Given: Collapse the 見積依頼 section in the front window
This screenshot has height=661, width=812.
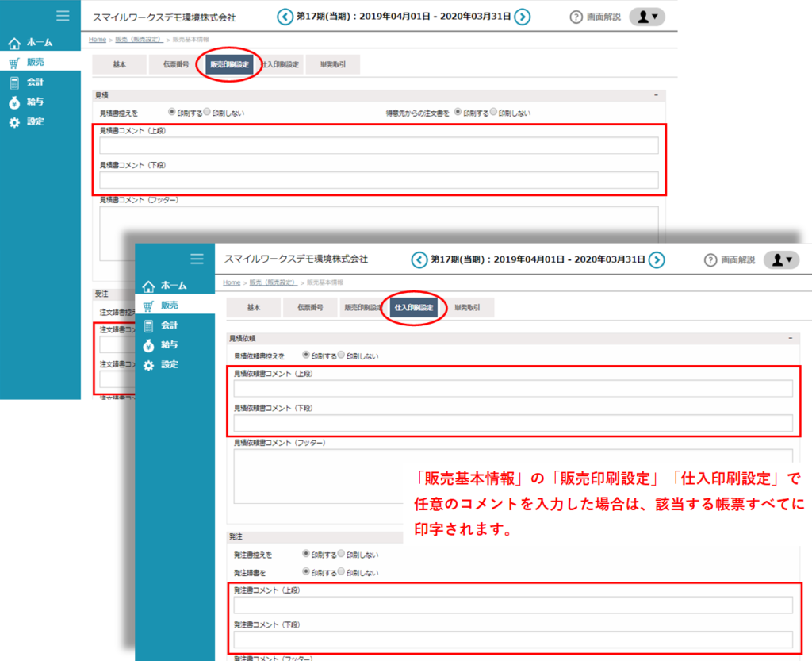Looking at the screenshot, I should [x=791, y=338].
